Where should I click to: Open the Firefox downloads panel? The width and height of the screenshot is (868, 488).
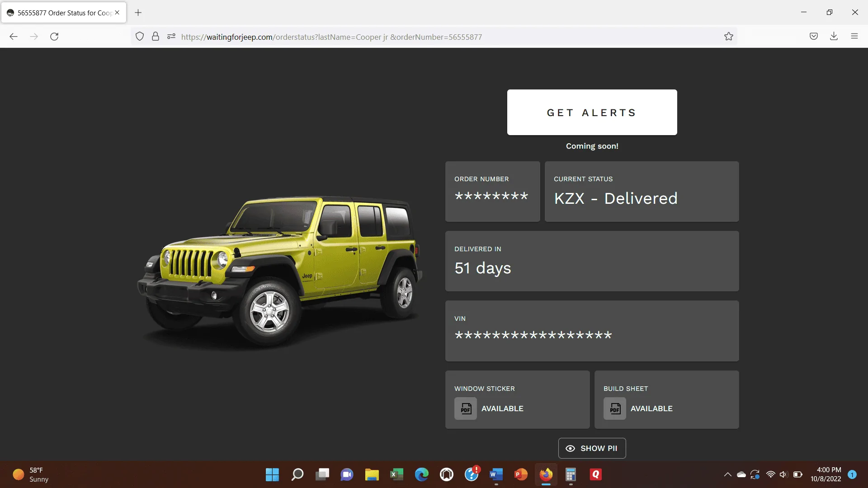[x=834, y=37]
